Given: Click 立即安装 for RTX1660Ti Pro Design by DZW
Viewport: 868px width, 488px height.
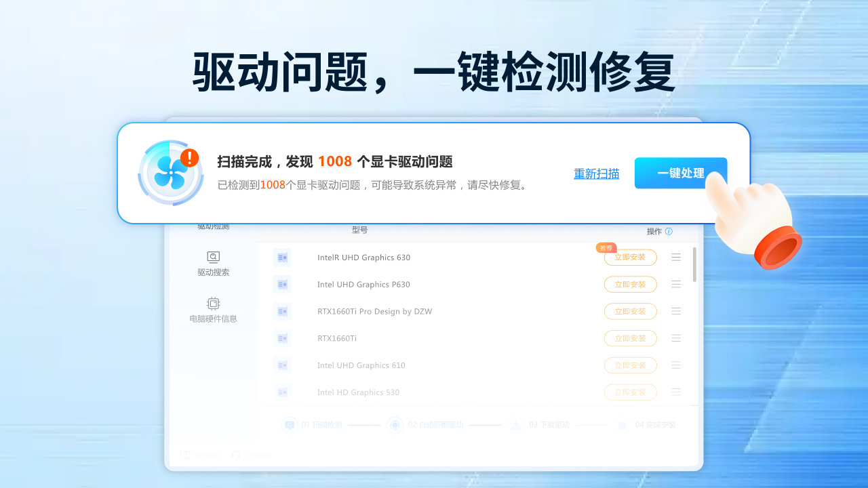Looking at the screenshot, I should point(631,311).
